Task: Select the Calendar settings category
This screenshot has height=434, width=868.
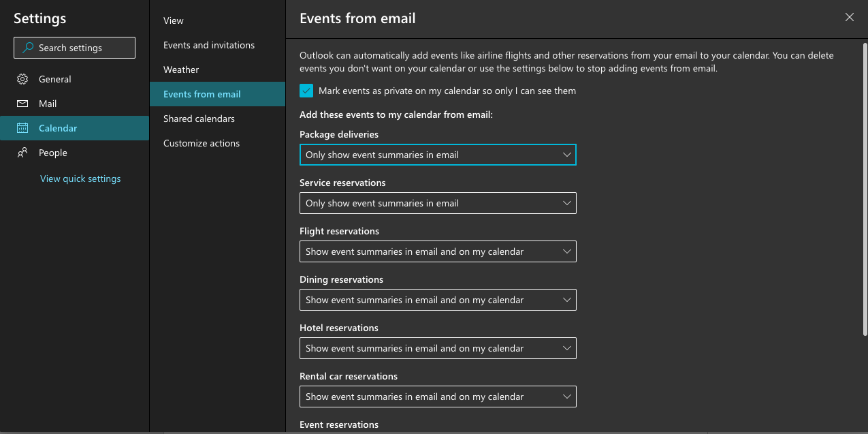Action: [74, 128]
